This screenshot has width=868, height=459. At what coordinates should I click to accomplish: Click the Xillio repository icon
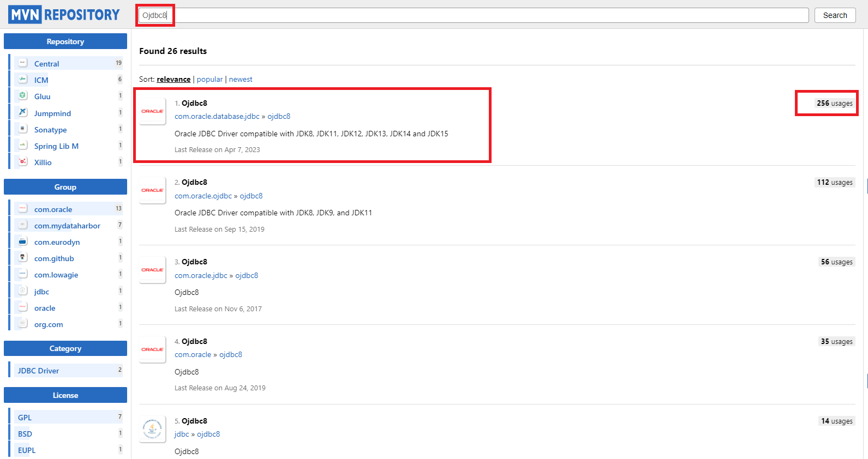(23, 162)
